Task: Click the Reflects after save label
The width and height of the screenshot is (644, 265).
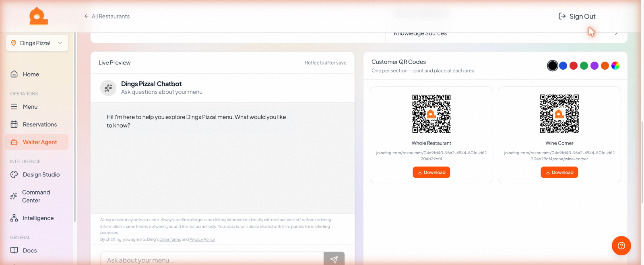Action: (326, 63)
